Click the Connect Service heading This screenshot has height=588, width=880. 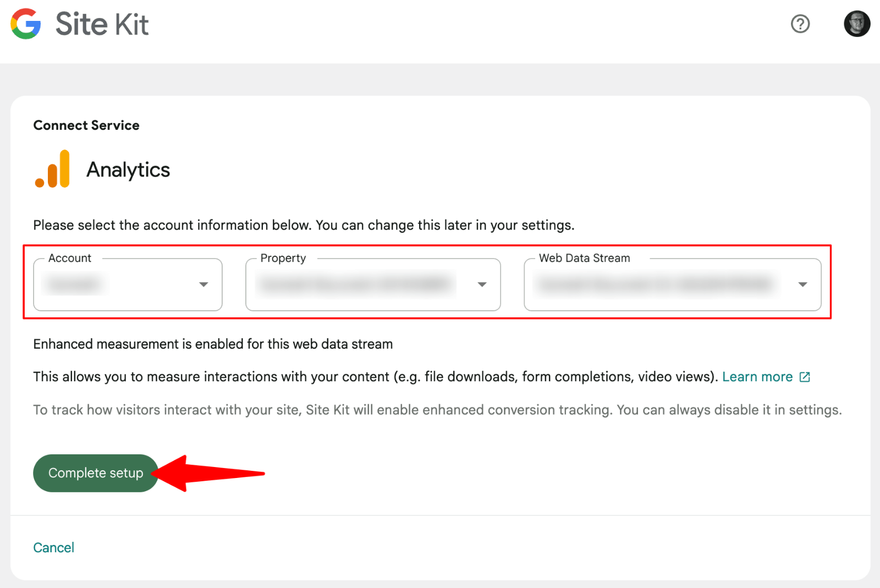(86, 125)
